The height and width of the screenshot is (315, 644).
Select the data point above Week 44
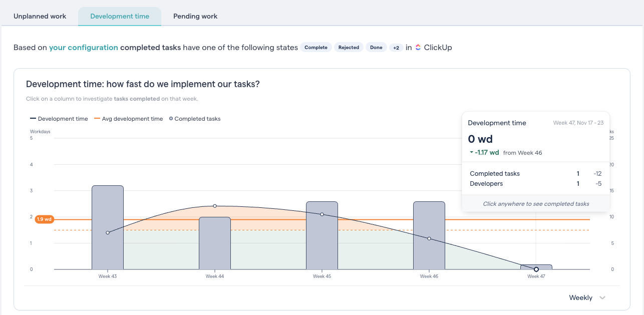(x=215, y=205)
